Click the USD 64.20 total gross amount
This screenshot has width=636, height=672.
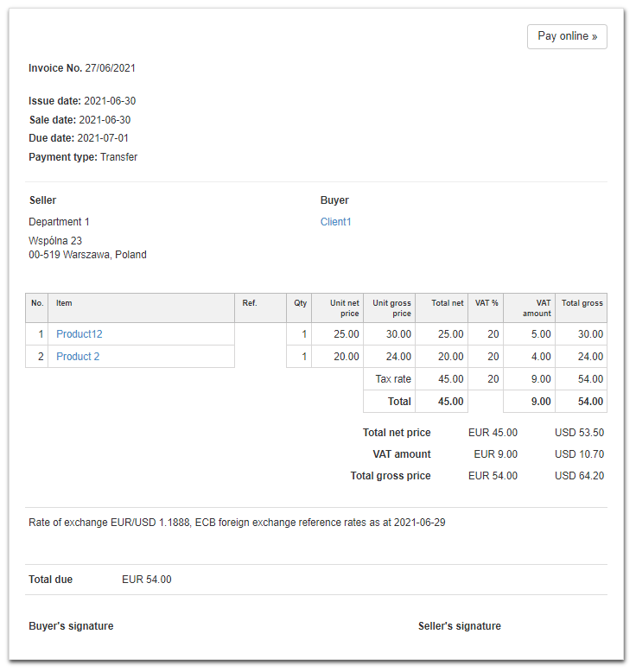coord(579,476)
